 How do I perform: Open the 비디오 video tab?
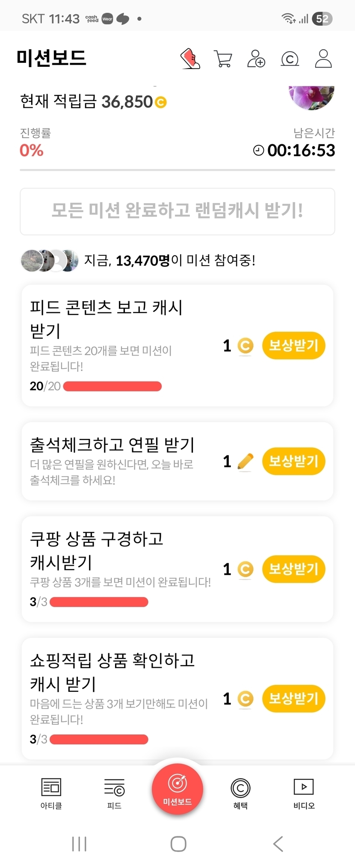[x=304, y=793]
